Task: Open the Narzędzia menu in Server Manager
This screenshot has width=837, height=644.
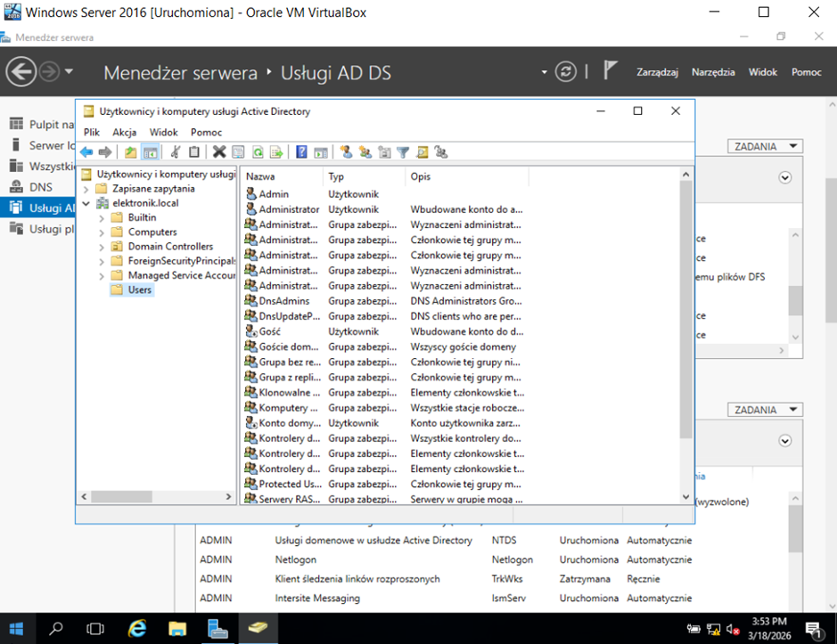Action: pyautogui.click(x=712, y=72)
